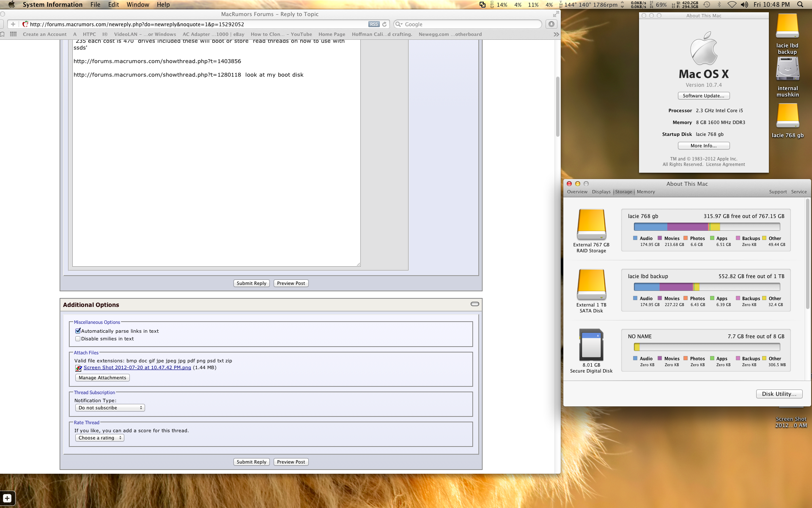Viewport: 812px width, 508px height.
Task: Click the attachment file icon
Action: [78, 368]
